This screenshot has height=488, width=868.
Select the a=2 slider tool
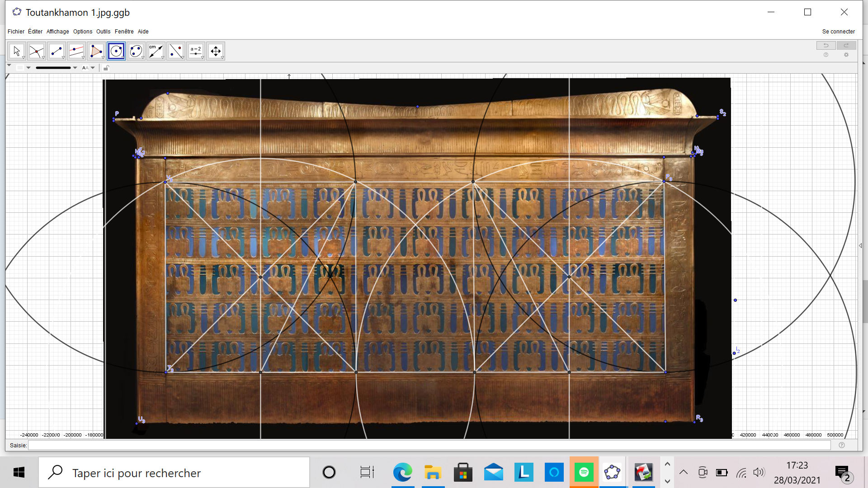tap(196, 51)
